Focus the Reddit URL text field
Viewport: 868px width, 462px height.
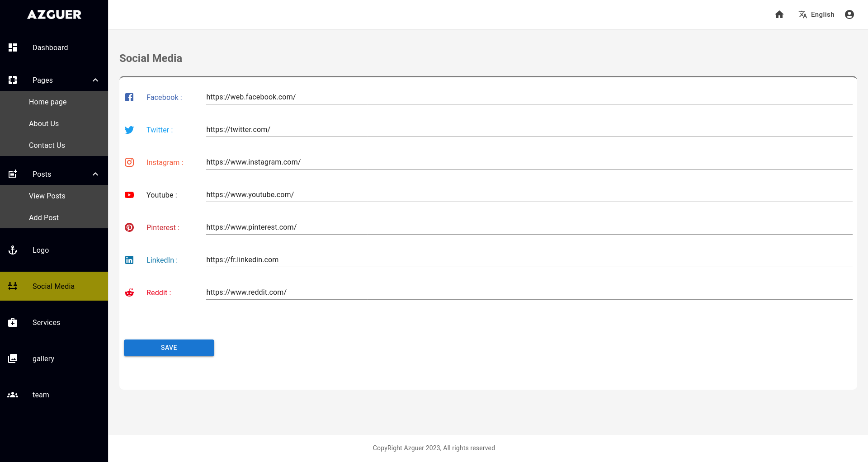(529, 292)
